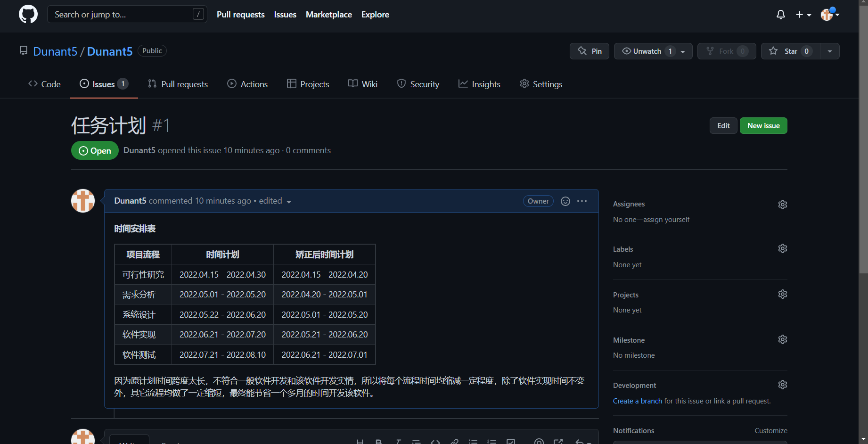Viewport: 868px width, 444px height.
Task: Click the 'No milestone' text
Action: coord(634,355)
